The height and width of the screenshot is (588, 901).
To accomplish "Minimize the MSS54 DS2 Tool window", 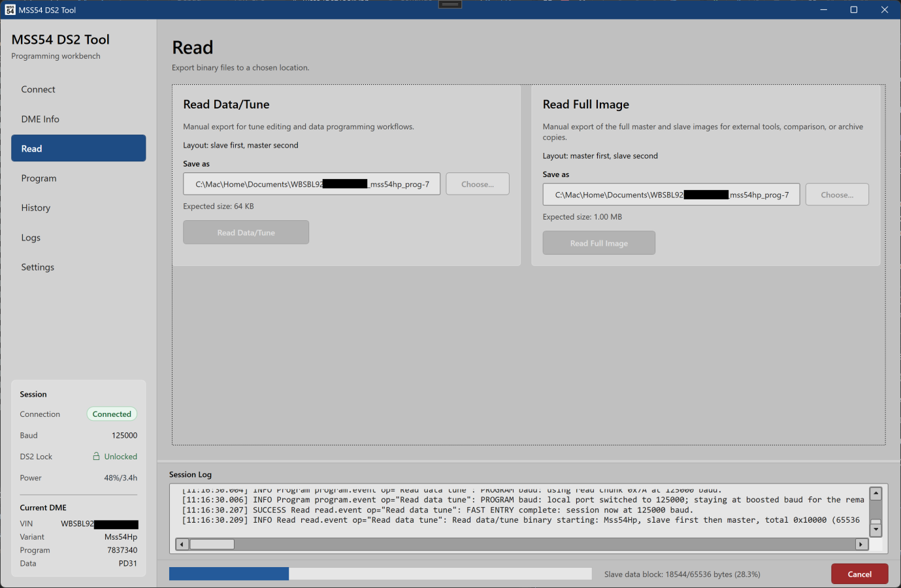I will coord(823,10).
